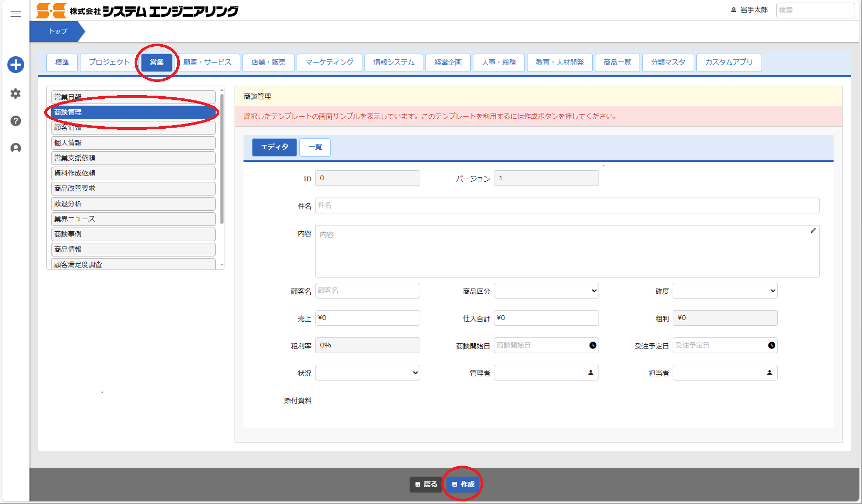Image resolution: width=862 pixels, height=504 pixels.
Task: Click into the 件名 input field
Action: (x=567, y=205)
